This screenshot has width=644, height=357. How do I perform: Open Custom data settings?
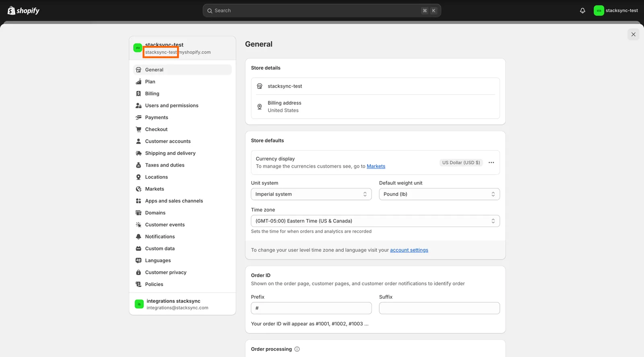[x=182, y=249]
